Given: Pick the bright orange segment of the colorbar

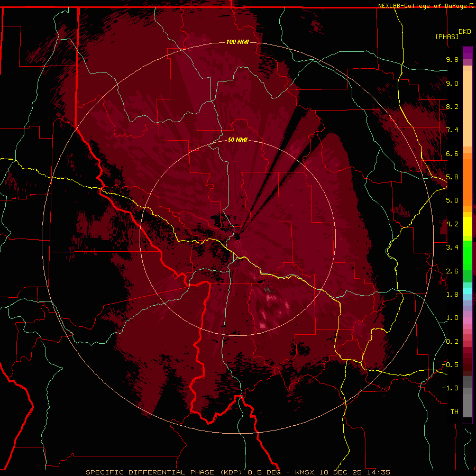Looking at the screenshot, I should tap(467, 183).
